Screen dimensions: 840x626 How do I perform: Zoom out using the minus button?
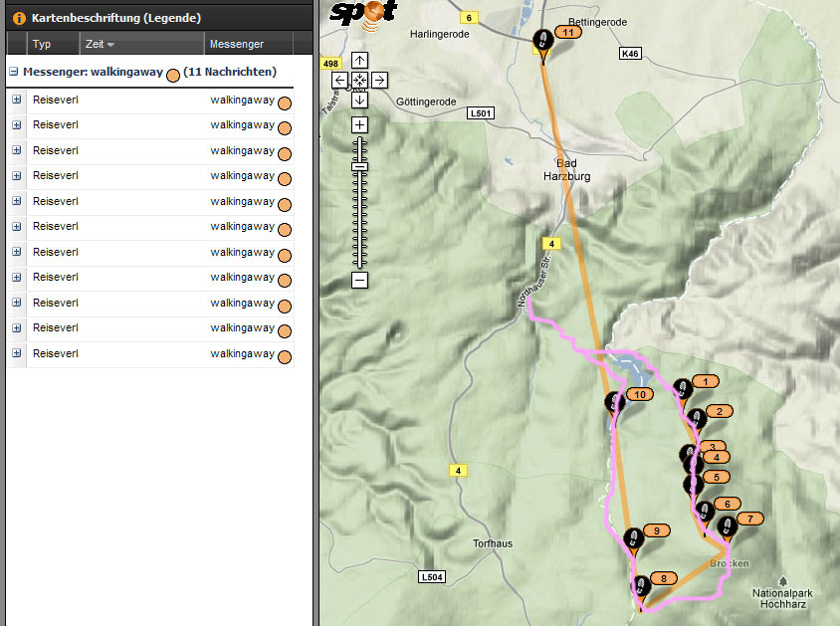[x=360, y=280]
